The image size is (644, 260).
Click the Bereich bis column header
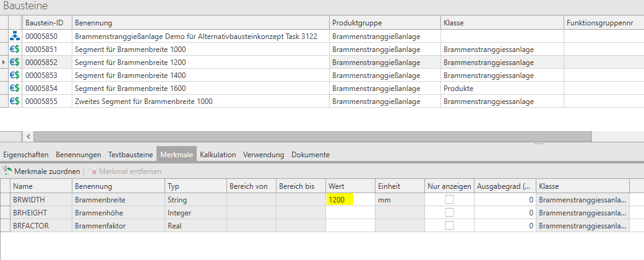point(301,186)
